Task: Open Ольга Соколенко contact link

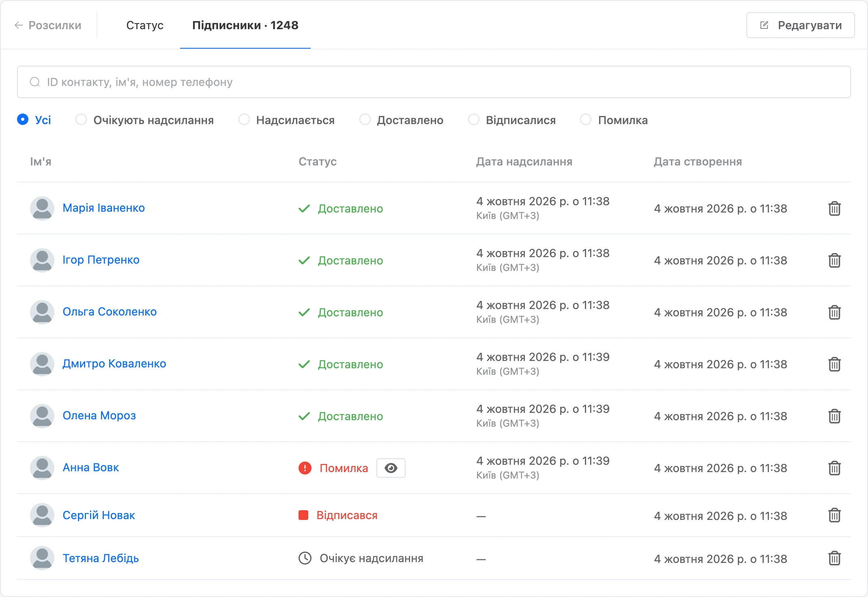Action: 110,312
